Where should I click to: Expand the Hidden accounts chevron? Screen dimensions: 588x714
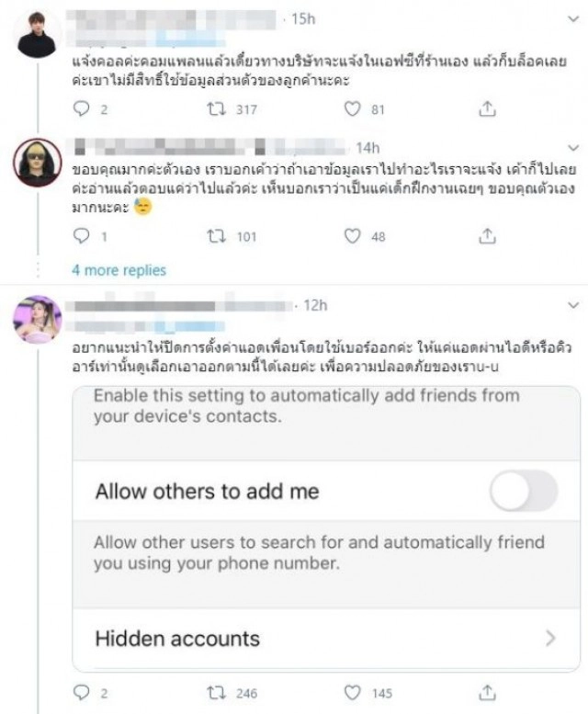click(x=550, y=638)
